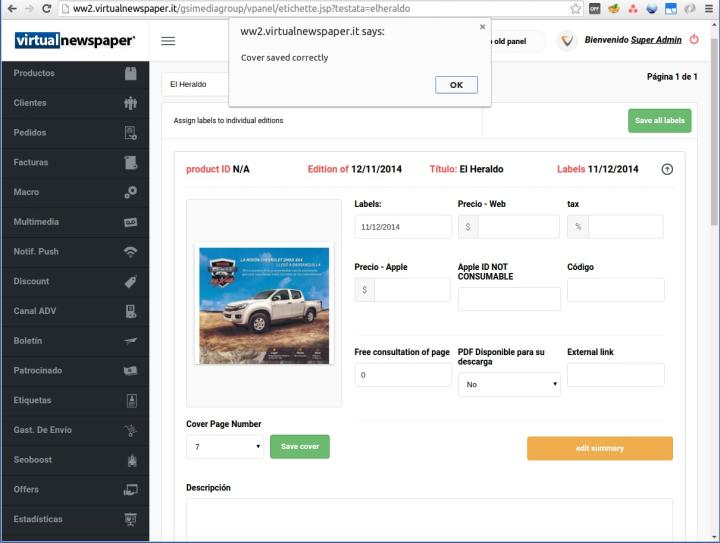Go back in browser history
The image size is (720, 543).
pos(12,8)
